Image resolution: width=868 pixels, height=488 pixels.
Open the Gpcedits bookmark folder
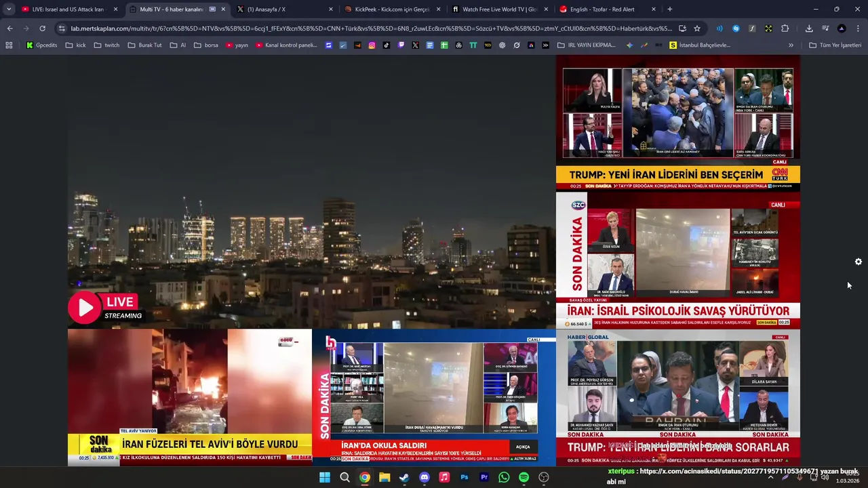coord(42,45)
